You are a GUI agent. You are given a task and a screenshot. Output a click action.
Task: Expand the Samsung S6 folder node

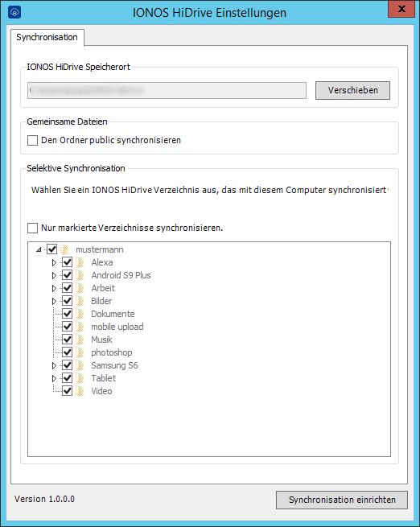pos(54,365)
